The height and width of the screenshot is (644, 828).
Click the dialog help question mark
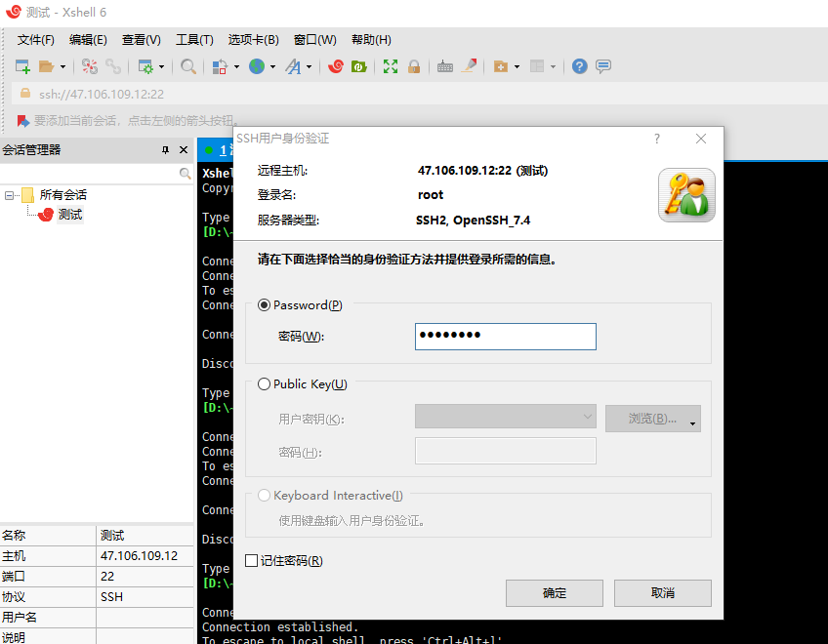coord(657,139)
